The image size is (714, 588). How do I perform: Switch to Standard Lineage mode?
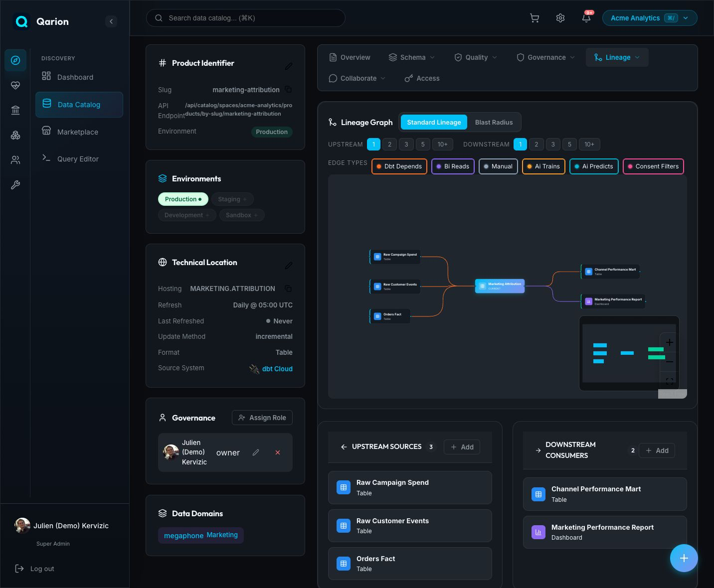(x=434, y=122)
